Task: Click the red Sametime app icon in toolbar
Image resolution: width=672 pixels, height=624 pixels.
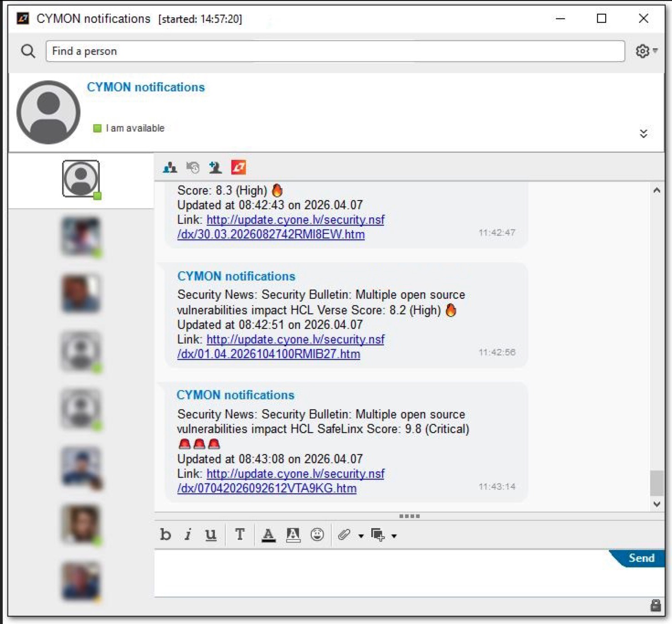Action: pyautogui.click(x=239, y=167)
